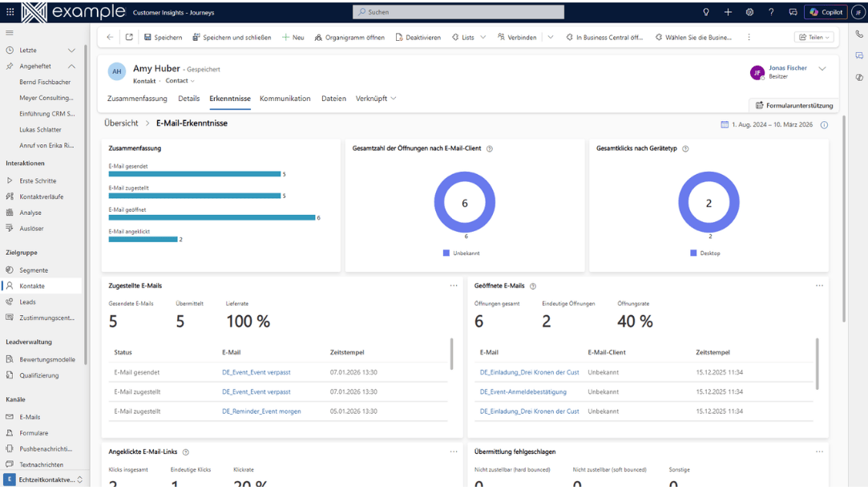Expand the Teilen share dropdown
Screen dimensions: 868x490
813,38
